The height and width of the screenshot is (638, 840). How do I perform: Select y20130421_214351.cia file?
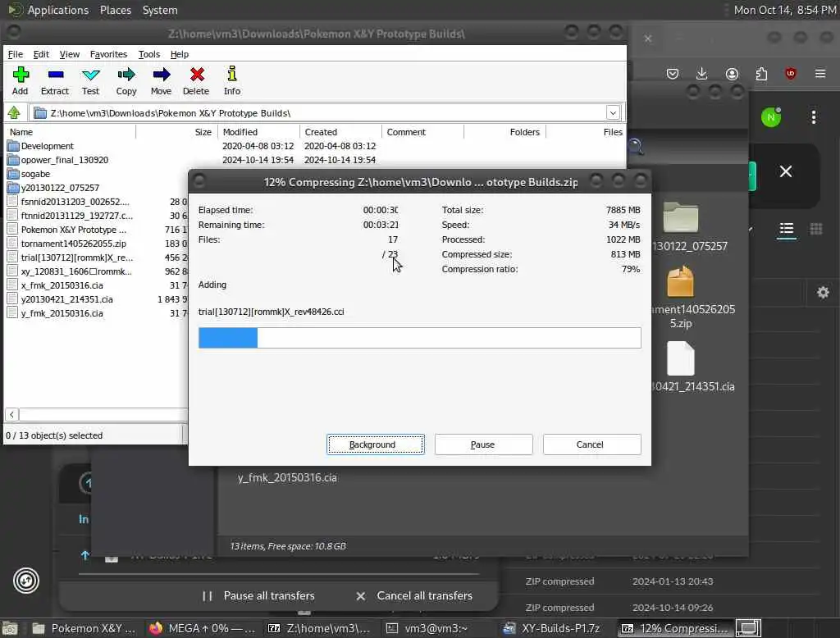(67, 299)
